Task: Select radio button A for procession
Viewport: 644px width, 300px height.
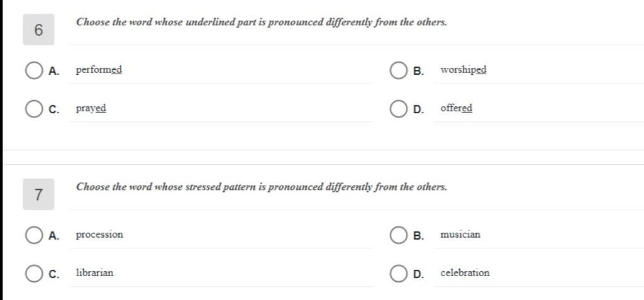Action: (34, 235)
